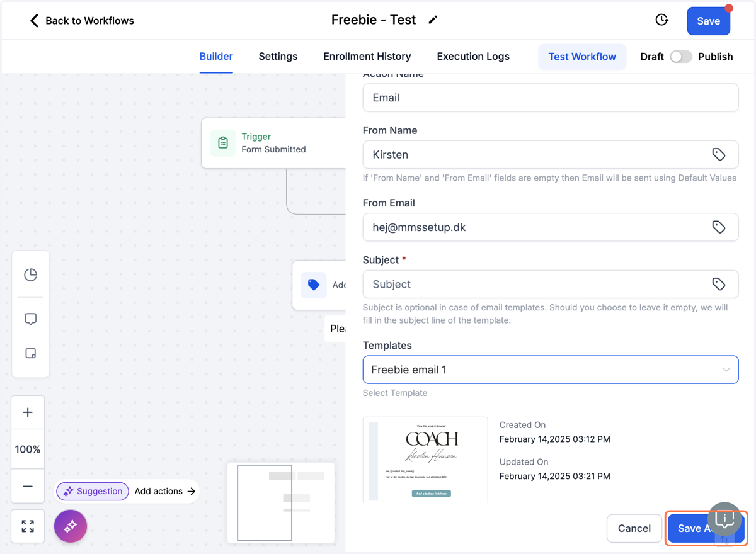Click the Test Workflow button
756x554 pixels.
582,57
